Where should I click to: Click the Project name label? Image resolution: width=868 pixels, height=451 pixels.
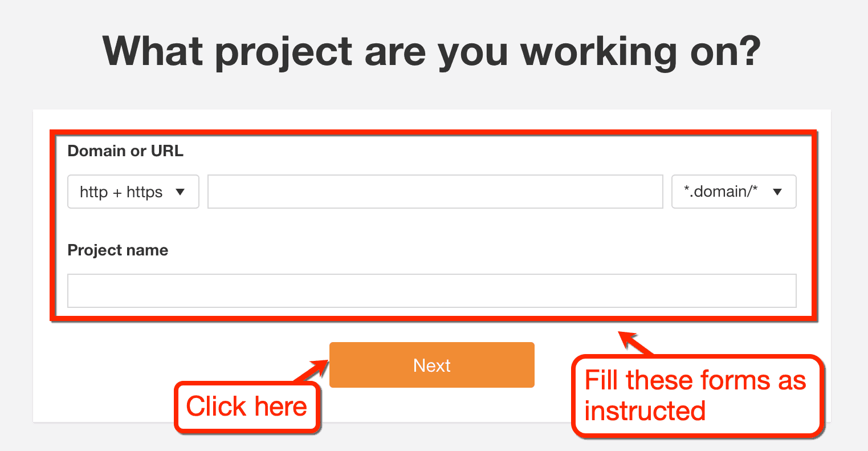117,250
